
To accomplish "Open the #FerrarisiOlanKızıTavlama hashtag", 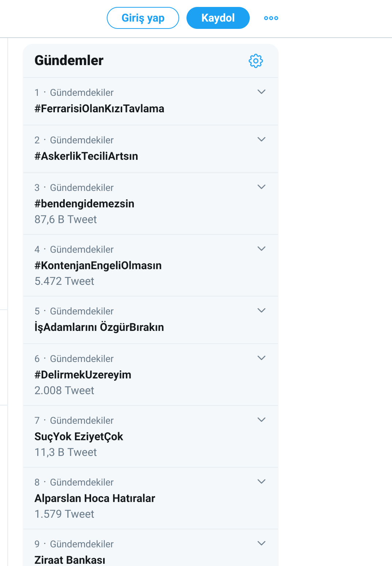I will (99, 109).
